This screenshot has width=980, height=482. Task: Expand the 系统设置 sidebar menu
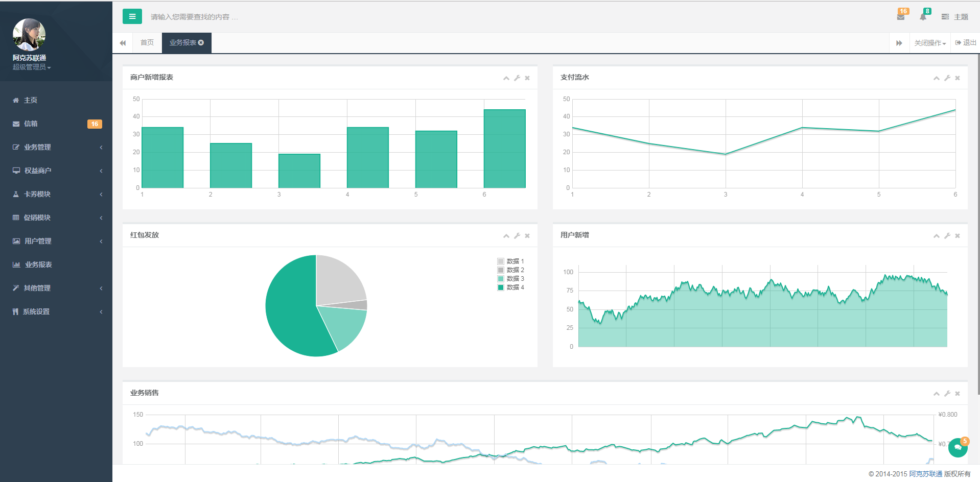56,311
